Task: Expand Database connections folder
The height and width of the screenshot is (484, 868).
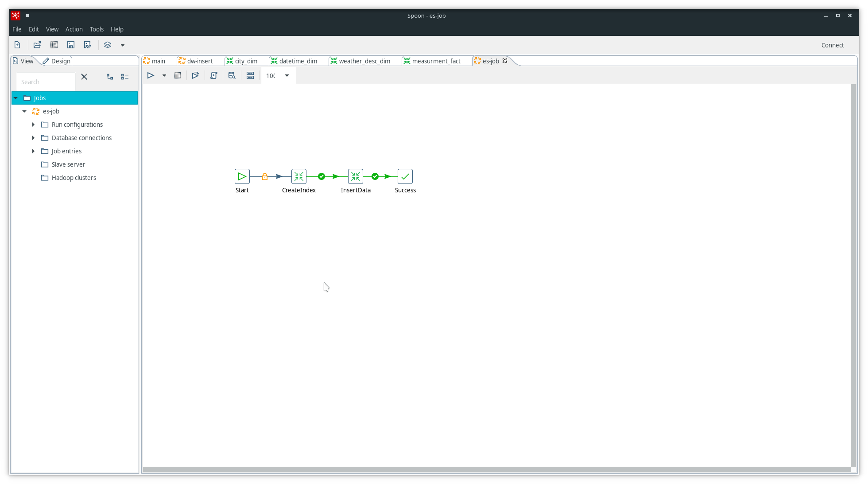Action: (x=33, y=138)
